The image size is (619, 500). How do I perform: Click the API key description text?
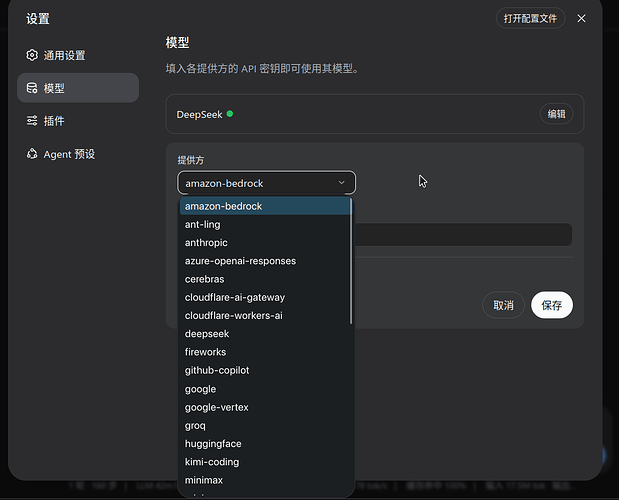263,69
